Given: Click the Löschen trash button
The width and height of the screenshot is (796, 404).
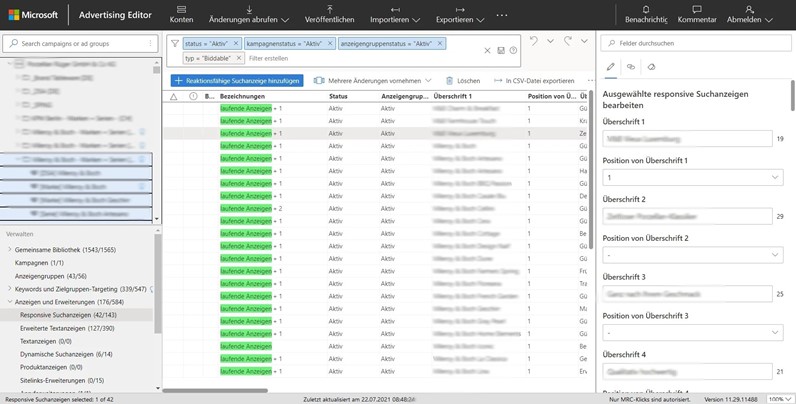Looking at the screenshot, I should 462,81.
